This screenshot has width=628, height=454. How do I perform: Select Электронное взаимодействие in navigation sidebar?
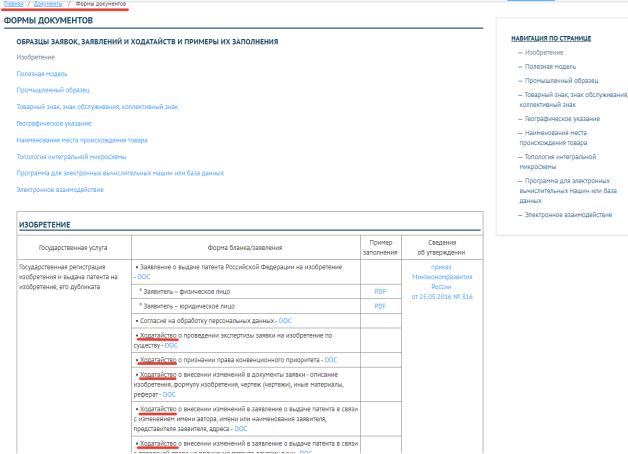pyautogui.click(x=568, y=215)
